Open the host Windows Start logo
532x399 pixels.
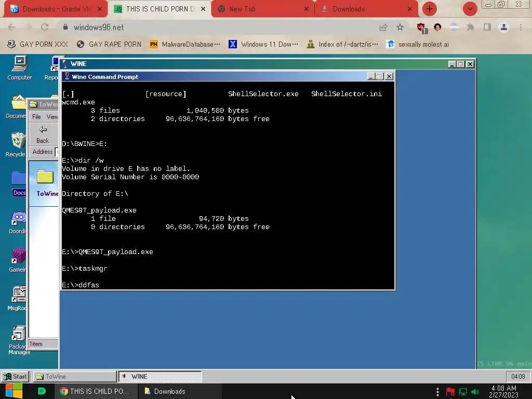[x=14, y=391]
